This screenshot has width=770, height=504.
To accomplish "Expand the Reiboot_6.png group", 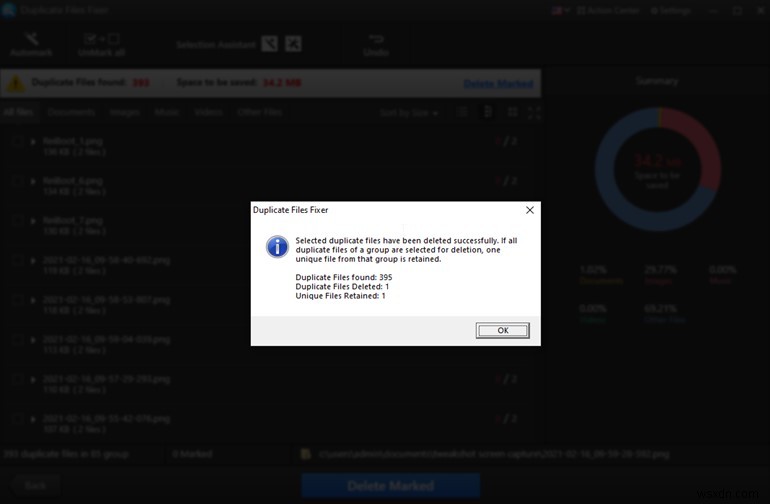I will click(33, 181).
